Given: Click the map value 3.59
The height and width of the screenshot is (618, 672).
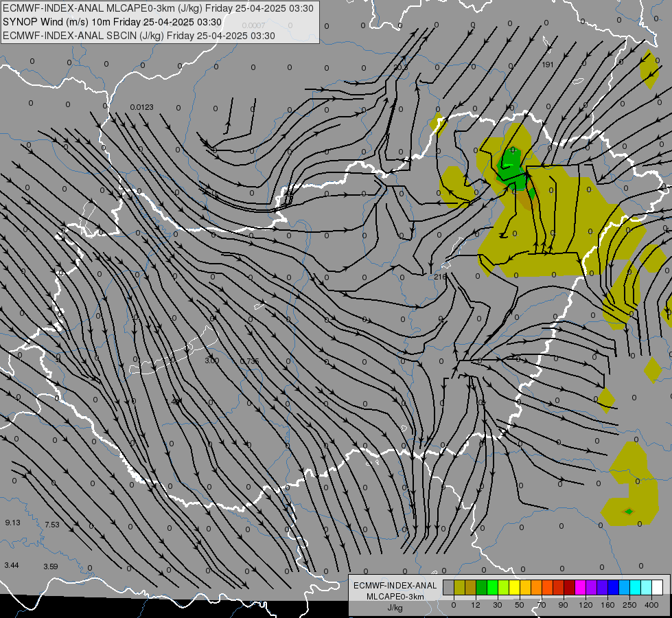Looking at the screenshot, I should (x=51, y=567).
